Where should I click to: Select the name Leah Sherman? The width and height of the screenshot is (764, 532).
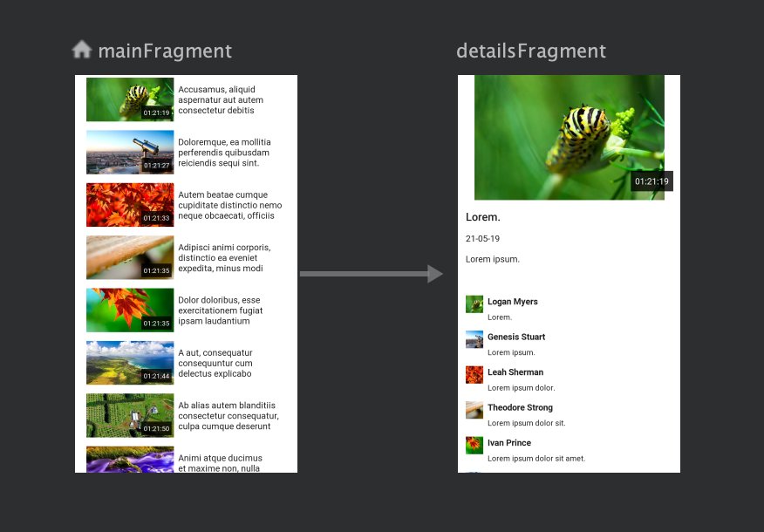[x=515, y=372]
